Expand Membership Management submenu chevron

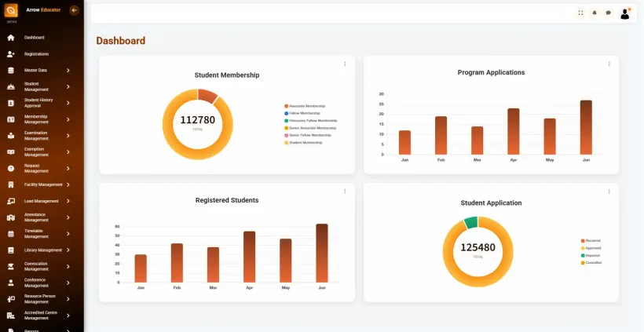(68, 119)
